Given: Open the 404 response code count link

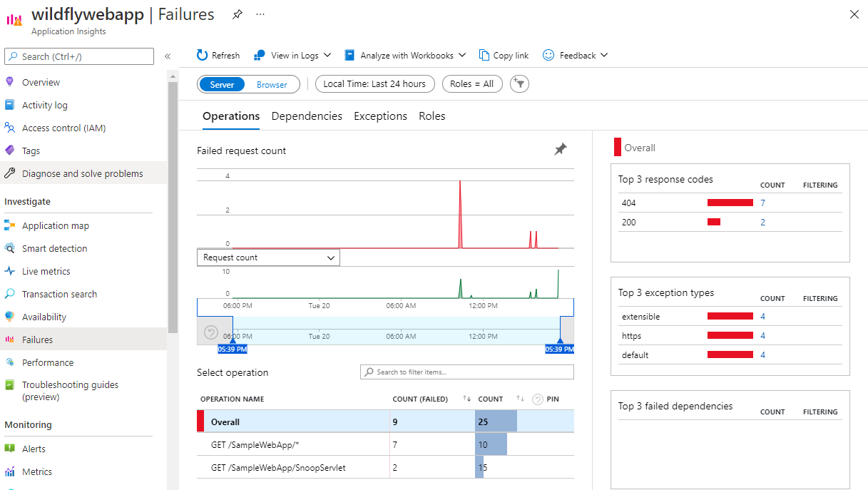Looking at the screenshot, I should pyautogui.click(x=763, y=203).
